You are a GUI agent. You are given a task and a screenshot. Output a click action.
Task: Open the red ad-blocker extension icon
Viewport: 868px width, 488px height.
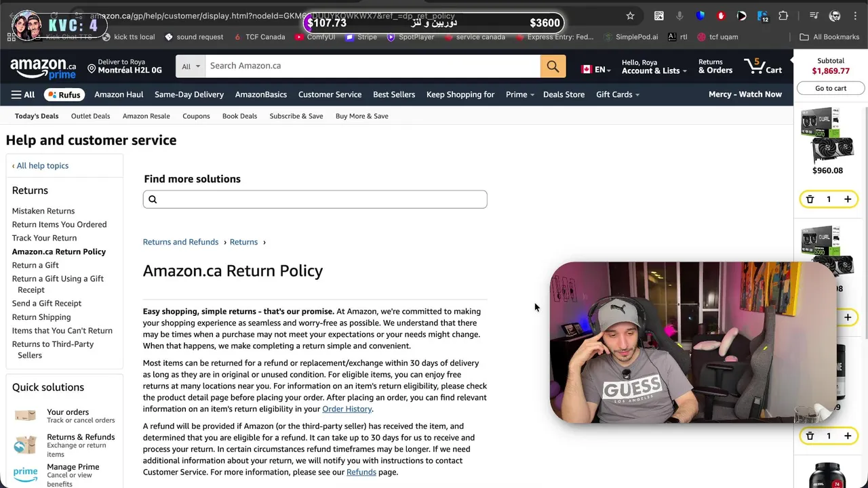[721, 16]
